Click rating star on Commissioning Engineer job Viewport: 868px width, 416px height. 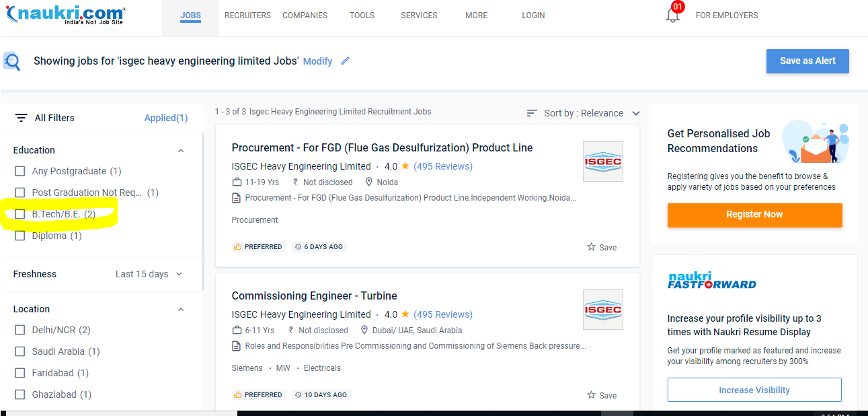pos(405,314)
